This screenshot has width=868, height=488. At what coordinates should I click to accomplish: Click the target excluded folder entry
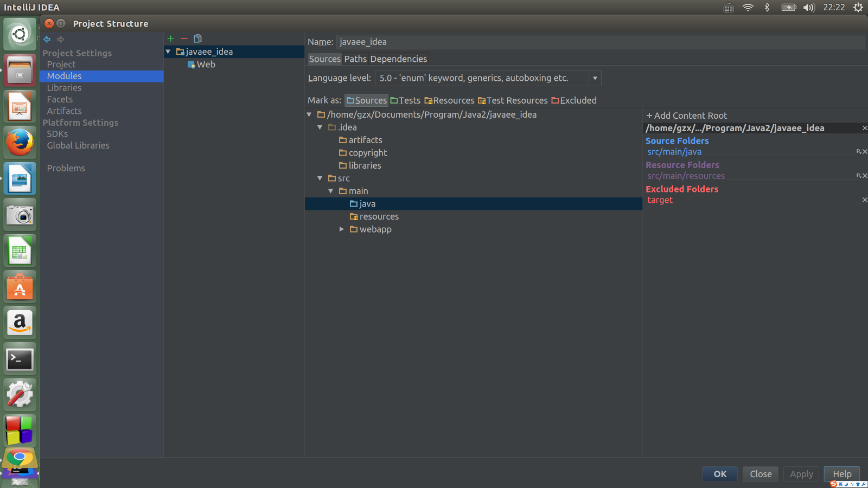coord(660,200)
